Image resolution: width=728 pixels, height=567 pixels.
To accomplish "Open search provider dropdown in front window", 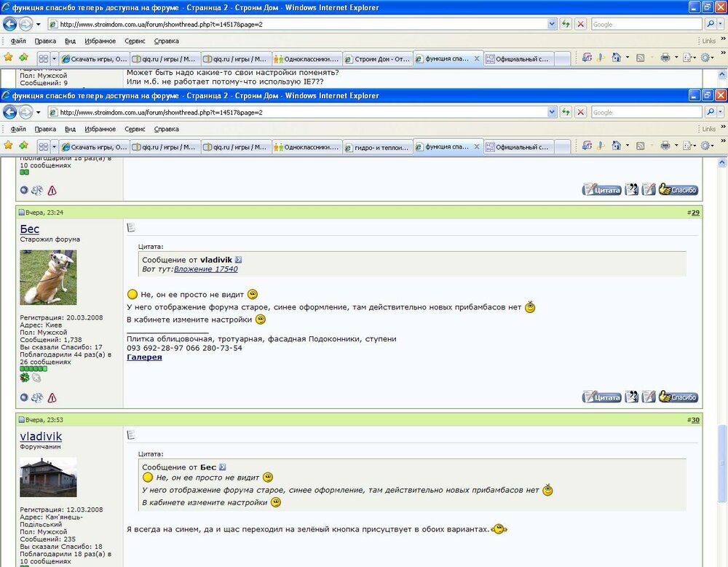I will click(x=721, y=112).
